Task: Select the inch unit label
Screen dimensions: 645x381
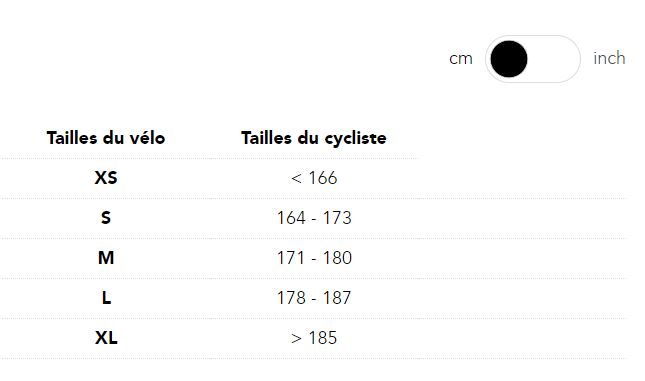Action: click(609, 58)
